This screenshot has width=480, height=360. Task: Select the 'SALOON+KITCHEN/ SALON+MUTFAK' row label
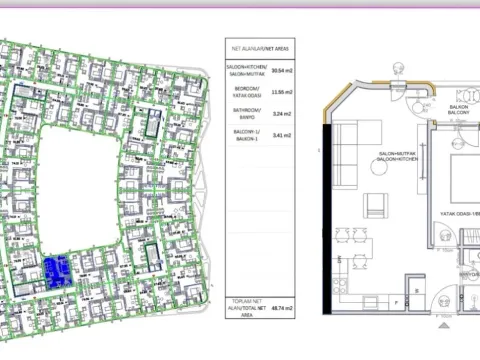(x=247, y=70)
